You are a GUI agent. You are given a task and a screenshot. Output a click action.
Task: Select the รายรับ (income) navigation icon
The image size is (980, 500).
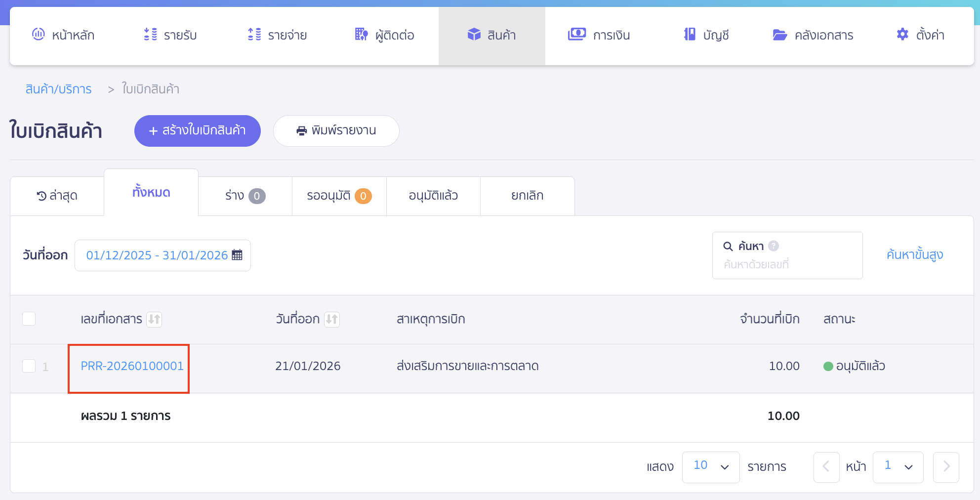point(149,35)
